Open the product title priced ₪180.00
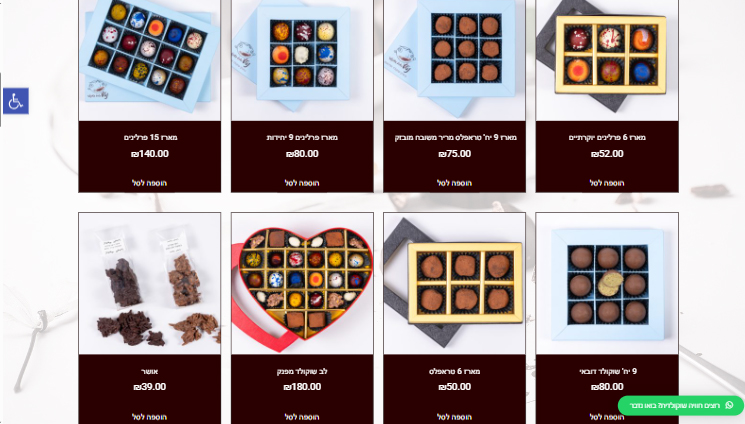This screenshot has width=745, height=424. (x=302, y=371)
